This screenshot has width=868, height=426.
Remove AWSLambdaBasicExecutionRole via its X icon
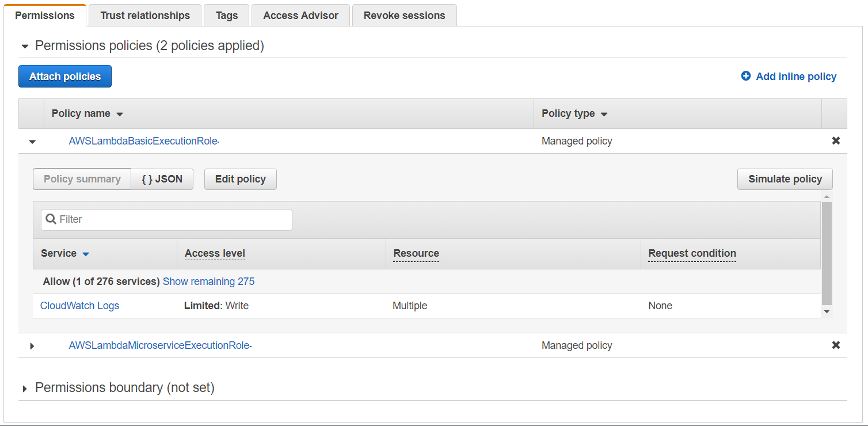(x=836, y=140)
